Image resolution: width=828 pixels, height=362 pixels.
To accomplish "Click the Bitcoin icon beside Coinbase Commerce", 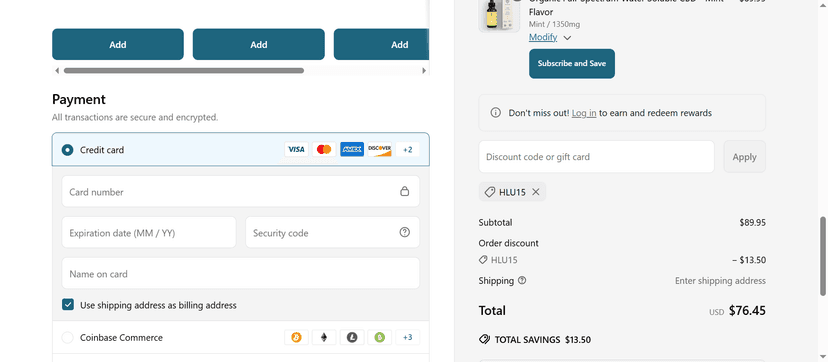I will (296, 337).
